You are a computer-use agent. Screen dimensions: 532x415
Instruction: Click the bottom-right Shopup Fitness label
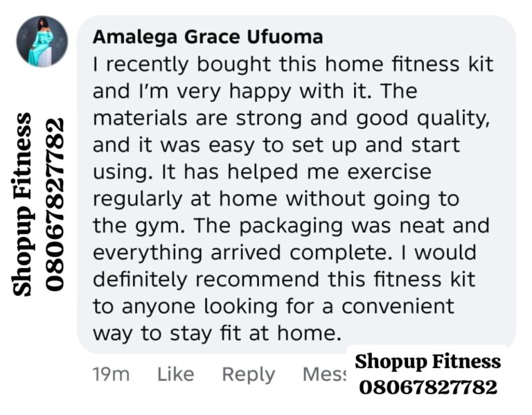(x=427, y=362)
